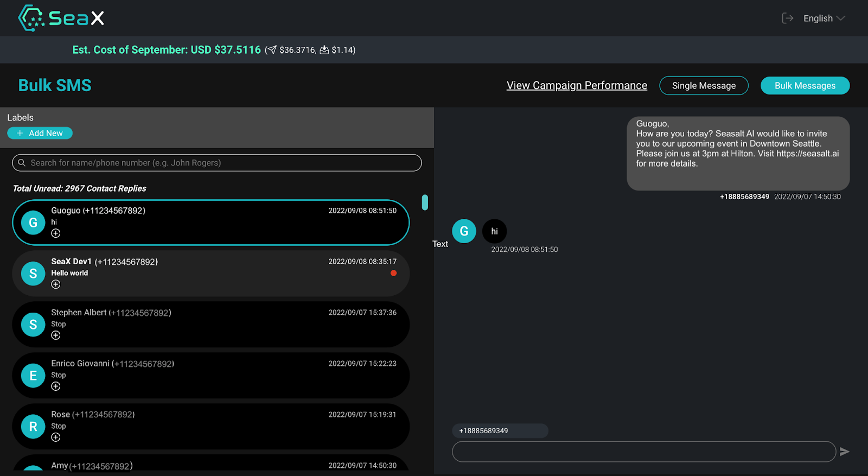This screenshot has width=868, height=476.
Task: Click plus icon under Stephen Albert contact
Action: click(56, 335)
